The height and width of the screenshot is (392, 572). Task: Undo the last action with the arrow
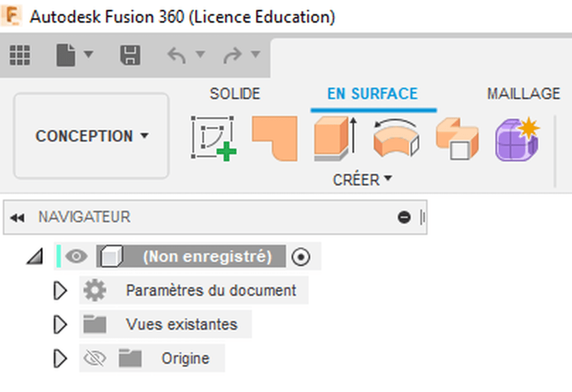click(x=177, y=55)
